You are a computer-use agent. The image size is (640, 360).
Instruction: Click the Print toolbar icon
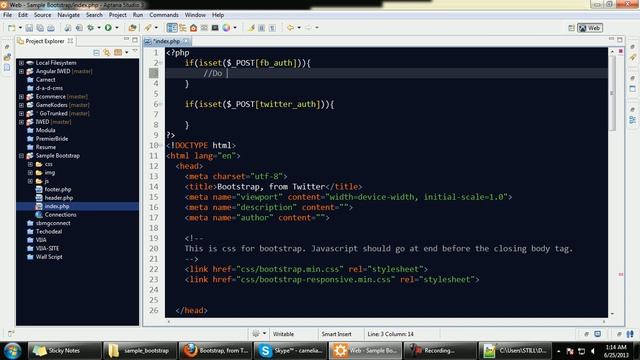(x=51, y=28)
